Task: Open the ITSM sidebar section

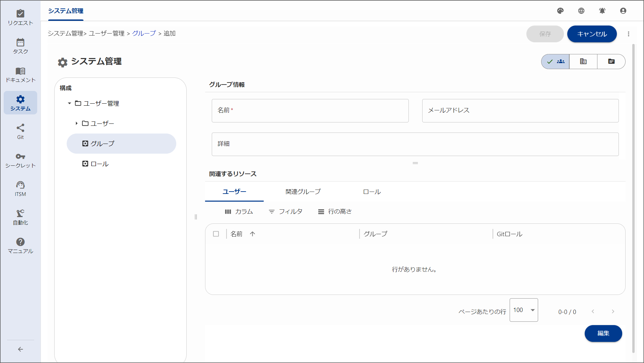Action: [20, 189]
